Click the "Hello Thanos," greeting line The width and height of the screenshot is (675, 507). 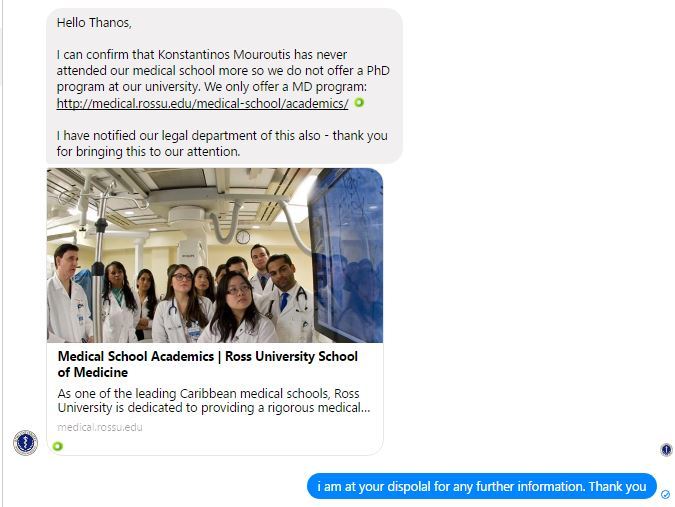(x=94, y=23)
